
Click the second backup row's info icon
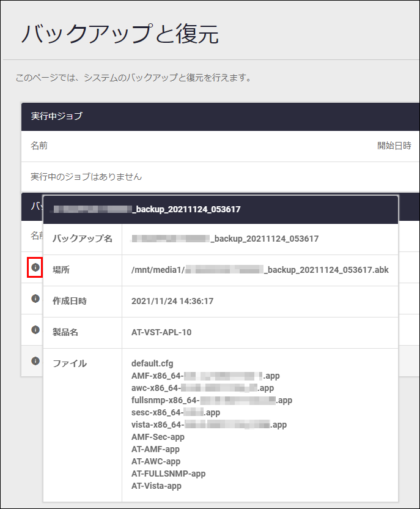(35, 299)
